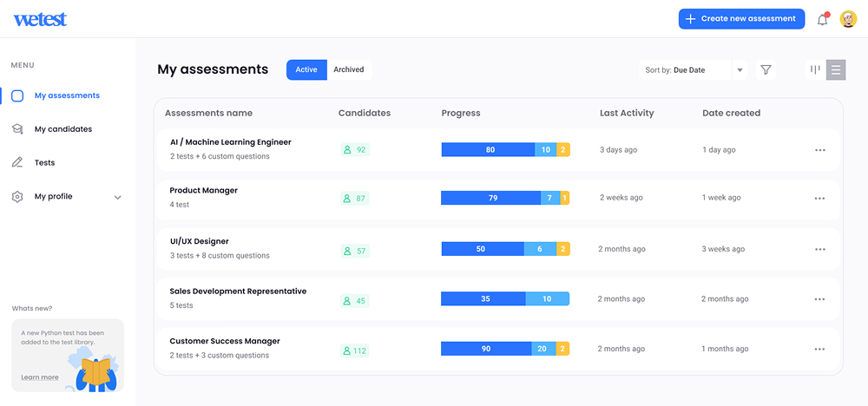The width and height of the screenshot is (868, 406).
Task: Follow the Learn more link
Action: [40, 377]
